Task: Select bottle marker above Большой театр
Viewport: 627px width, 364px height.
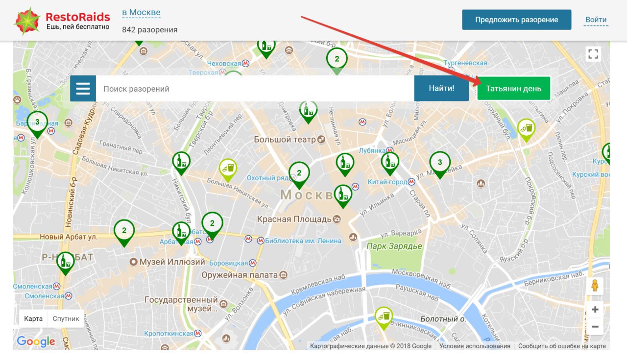Action: click(x=308, y=112)
